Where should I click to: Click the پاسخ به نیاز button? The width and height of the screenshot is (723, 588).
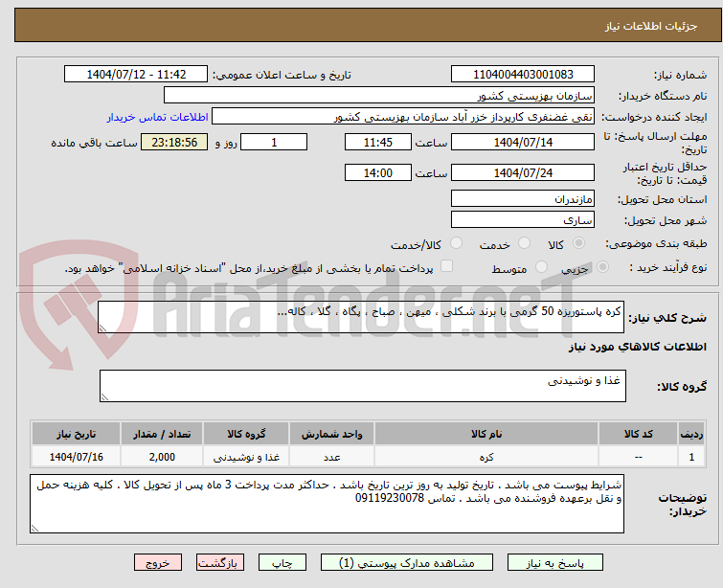pos(555,563)
